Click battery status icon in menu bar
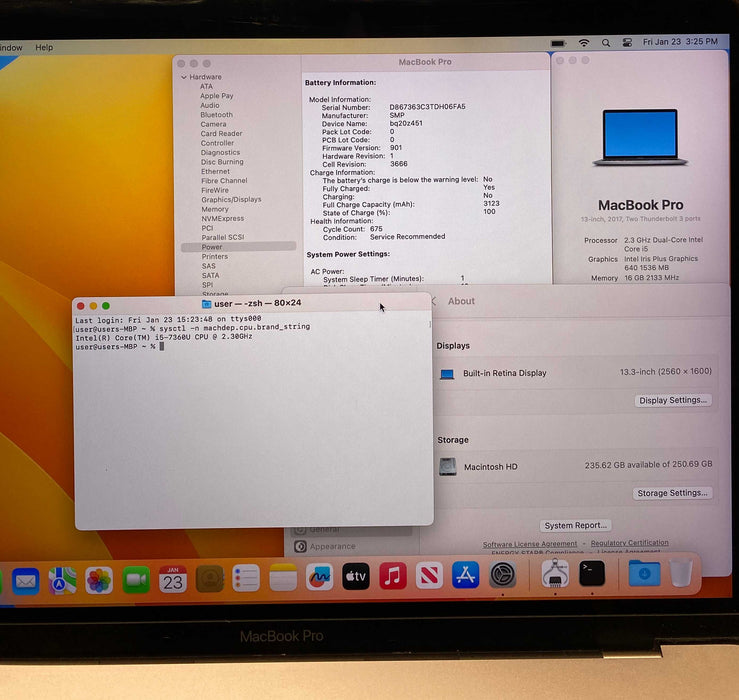This screenshot has height=700, width=739. coord(558,43)
